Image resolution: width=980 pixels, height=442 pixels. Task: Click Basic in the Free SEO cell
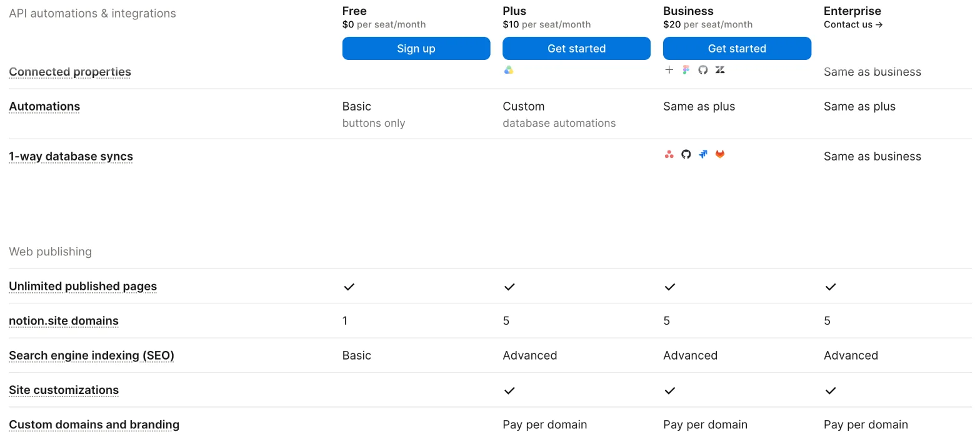[x=357, y=355]
